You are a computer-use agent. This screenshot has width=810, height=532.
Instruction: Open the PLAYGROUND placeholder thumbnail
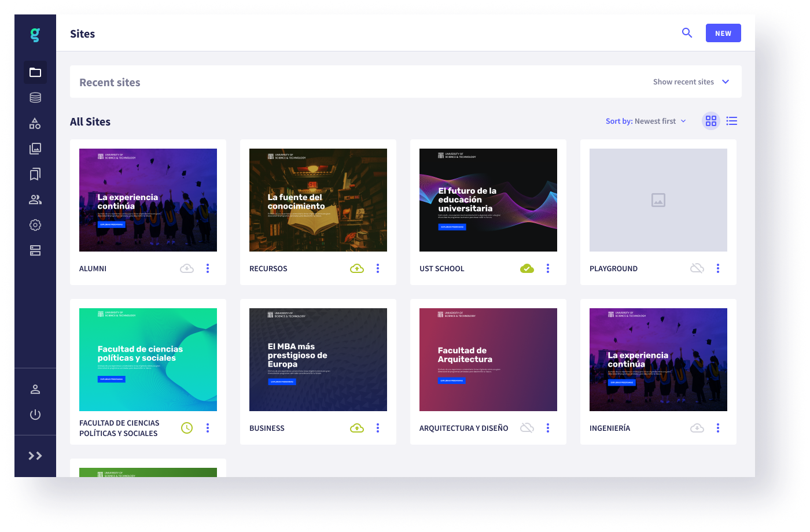pyautogui.click(x=658, y=200)
